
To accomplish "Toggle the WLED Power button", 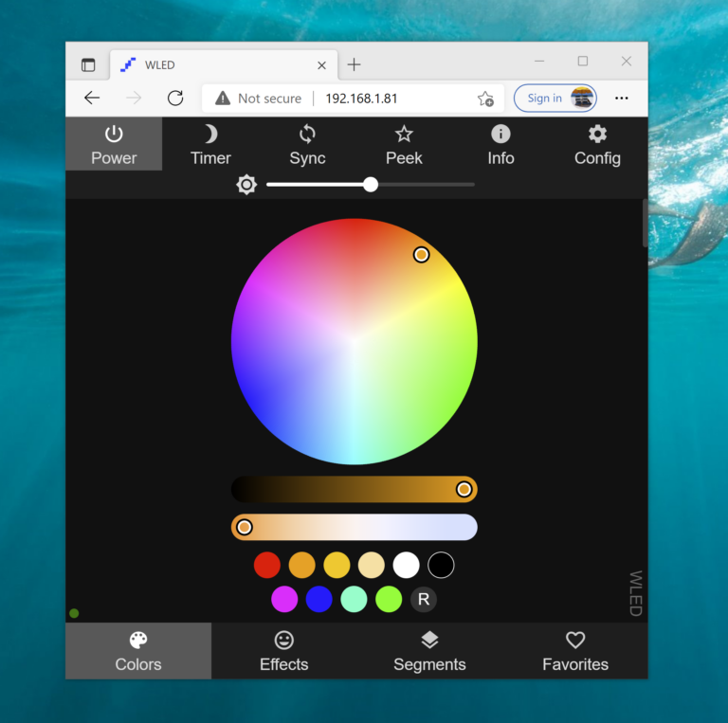I will (114, 145).
